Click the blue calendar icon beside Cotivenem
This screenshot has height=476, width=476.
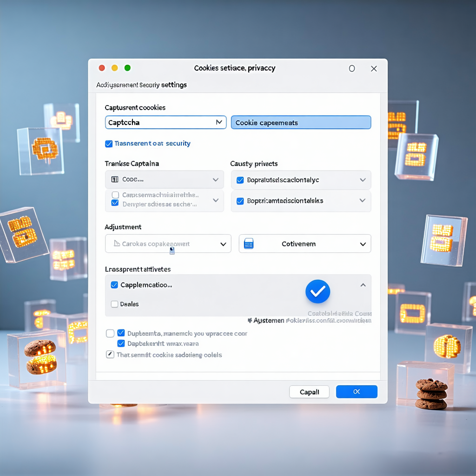point(249,244)
